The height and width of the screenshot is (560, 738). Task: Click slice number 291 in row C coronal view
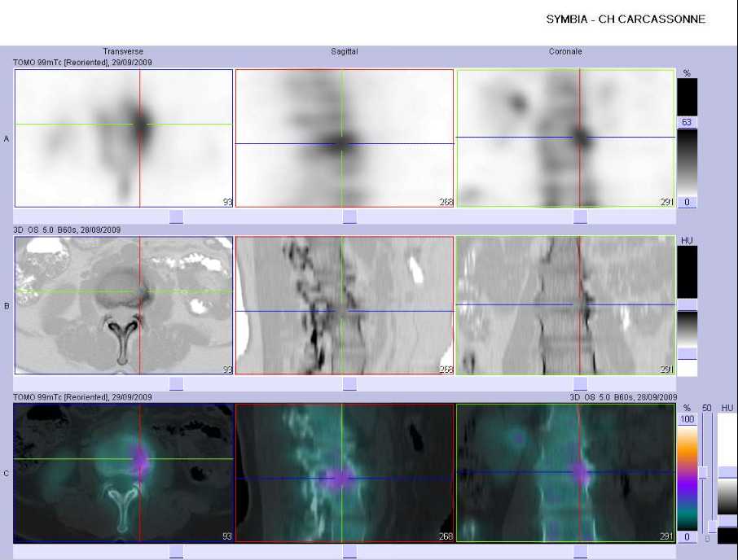[x=667, y=536]
